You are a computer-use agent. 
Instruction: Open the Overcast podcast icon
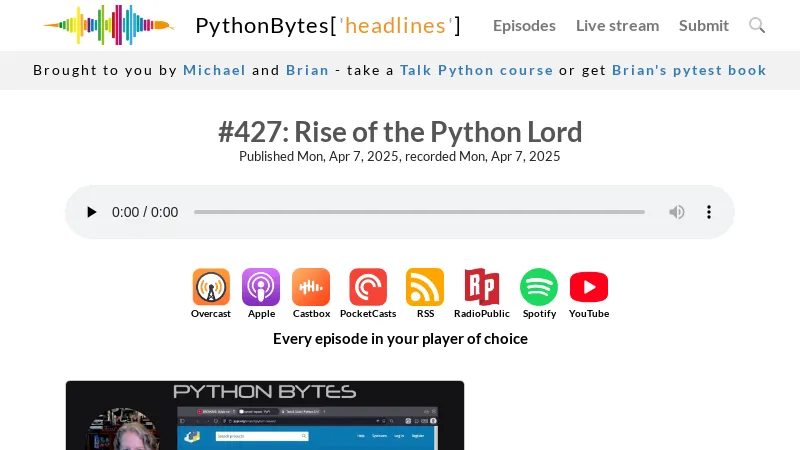pyautogui.click(x=211, y=288)
